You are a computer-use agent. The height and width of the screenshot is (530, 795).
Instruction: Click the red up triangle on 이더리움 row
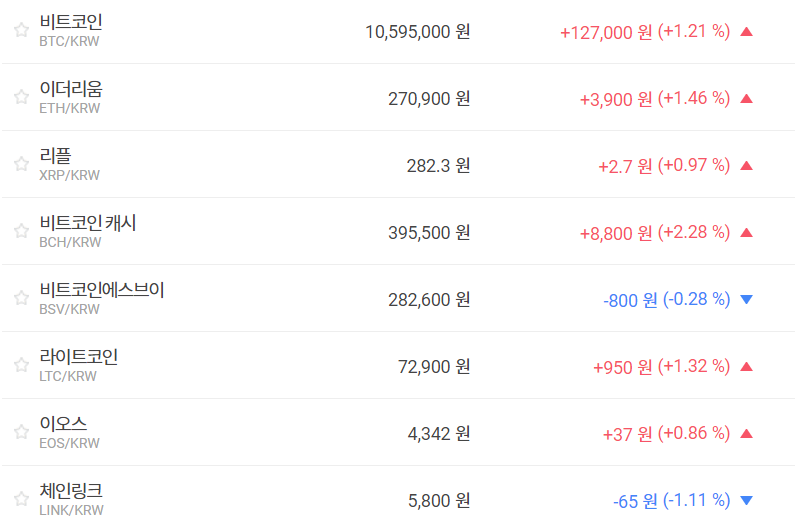coord(746,98)
